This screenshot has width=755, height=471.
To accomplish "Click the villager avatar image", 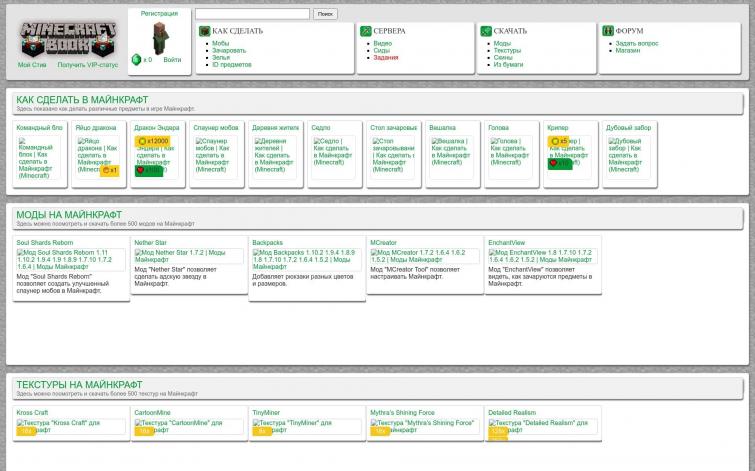I will click(160, 38).
